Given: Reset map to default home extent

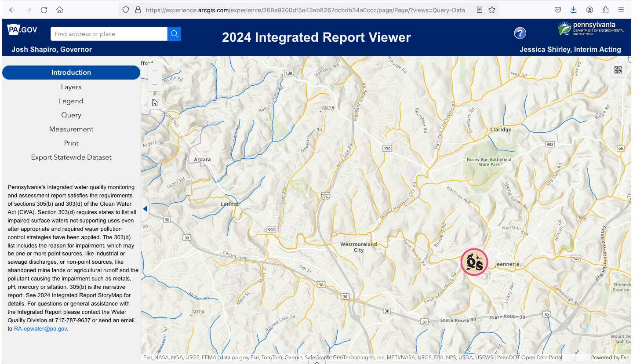Looking at the screenshot, I should 155,102.
